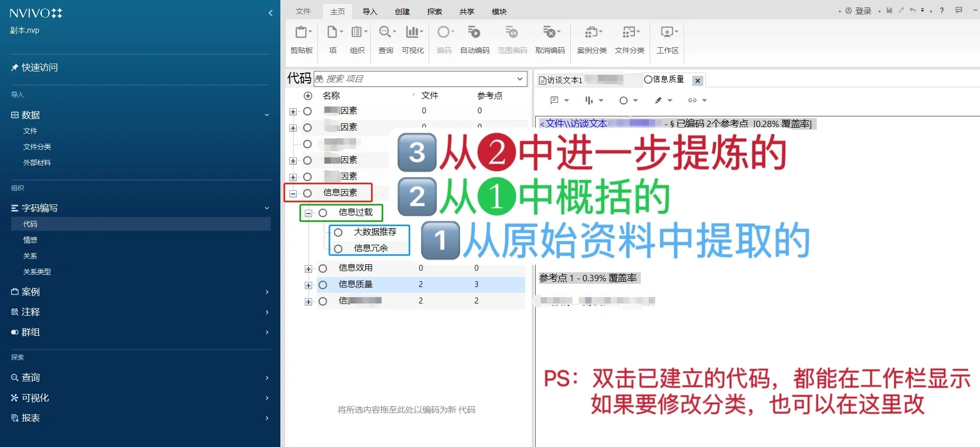The width and height of the screenshot is (980, 447).
Task: Open 关系类型 in the sidebar
Action: pos(37,272)
